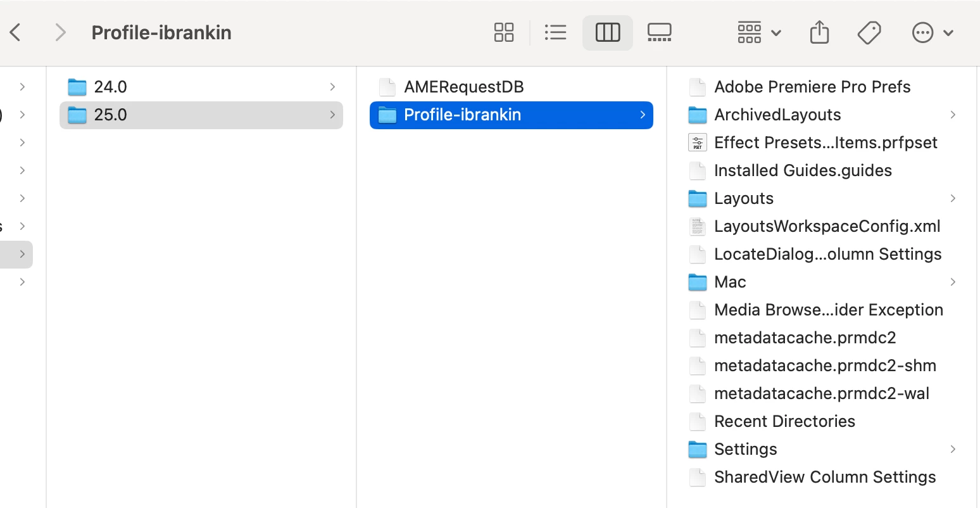Select the metadatacache.prmdc2-wal file icon

(x=698, y=393)
